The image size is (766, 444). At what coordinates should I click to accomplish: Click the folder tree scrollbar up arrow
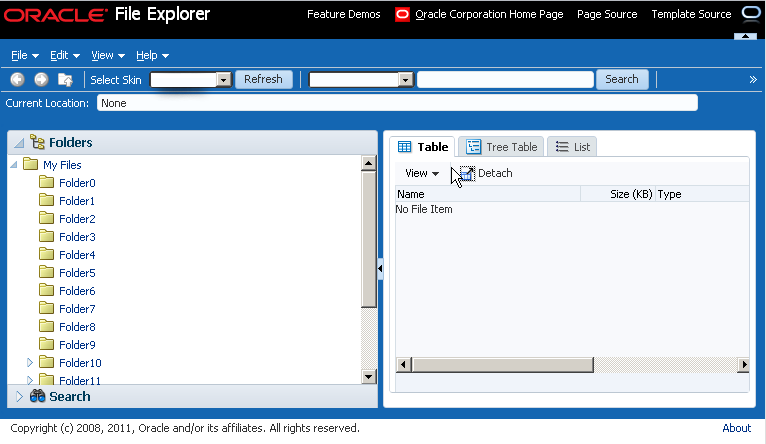[369, 163]
